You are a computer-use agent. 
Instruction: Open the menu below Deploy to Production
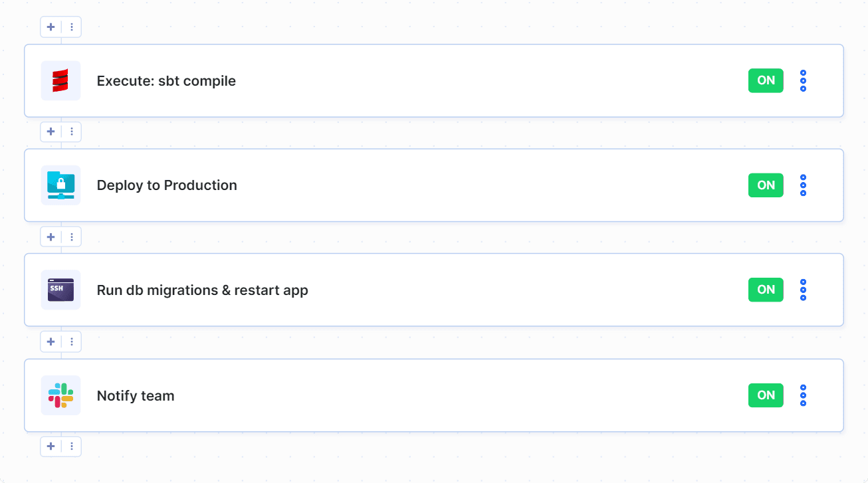[x=71, y=237]
